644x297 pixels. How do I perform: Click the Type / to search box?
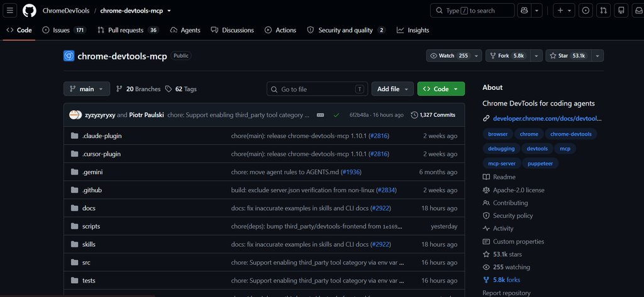pos(472,11)
